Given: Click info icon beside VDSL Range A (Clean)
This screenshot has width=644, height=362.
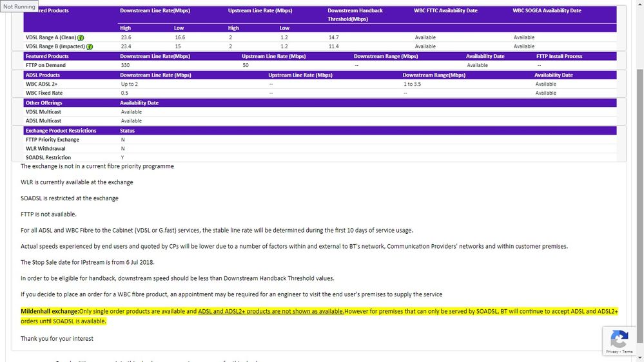Looking at the screenshot, I should [81, 37].
